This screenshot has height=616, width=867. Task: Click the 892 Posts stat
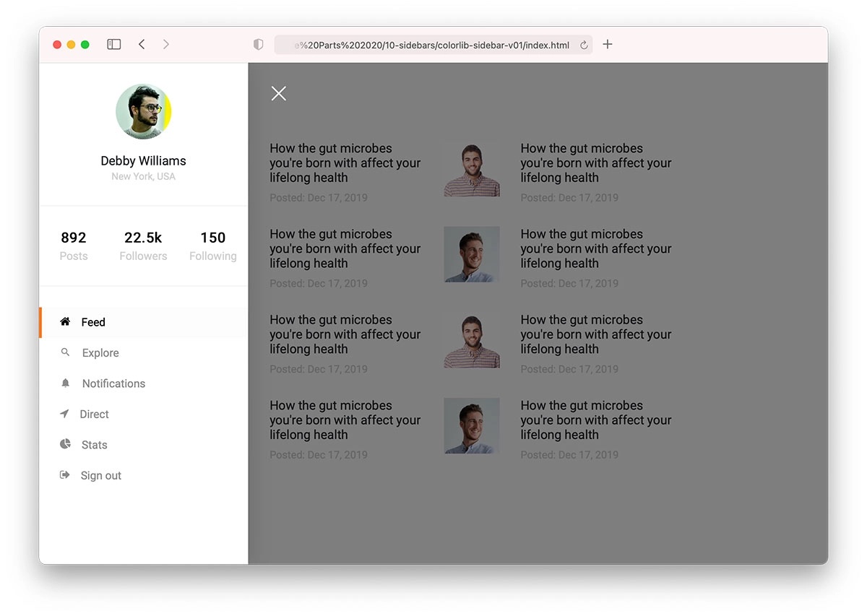pyautogui.click(x=74, y=246)
